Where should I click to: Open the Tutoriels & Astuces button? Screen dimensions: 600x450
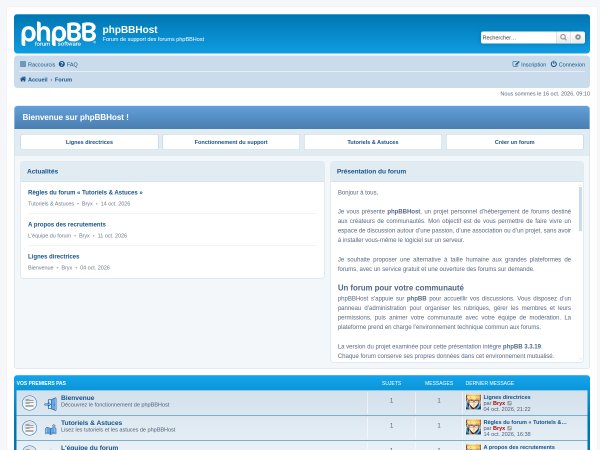tap(373, 142)
